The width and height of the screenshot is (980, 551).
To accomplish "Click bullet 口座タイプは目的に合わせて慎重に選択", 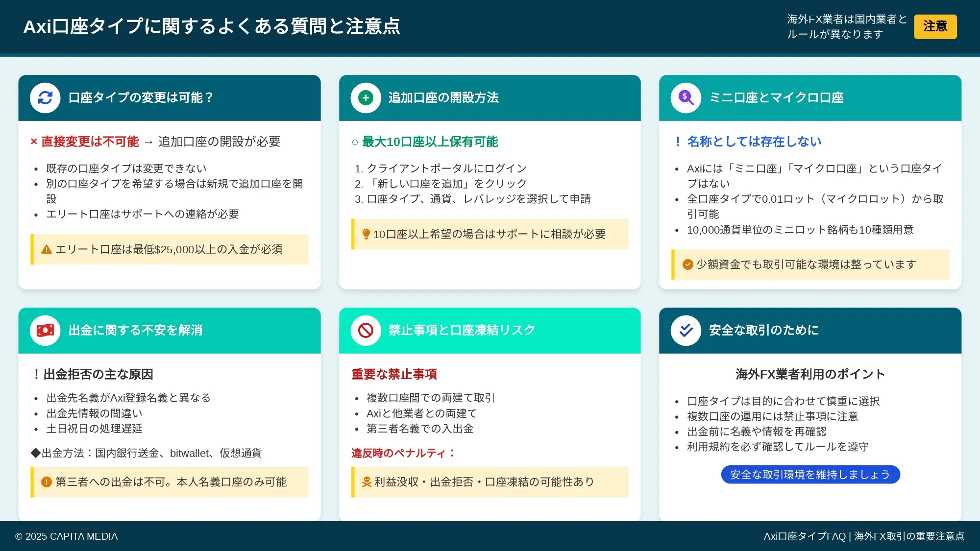I will point(784,401).
